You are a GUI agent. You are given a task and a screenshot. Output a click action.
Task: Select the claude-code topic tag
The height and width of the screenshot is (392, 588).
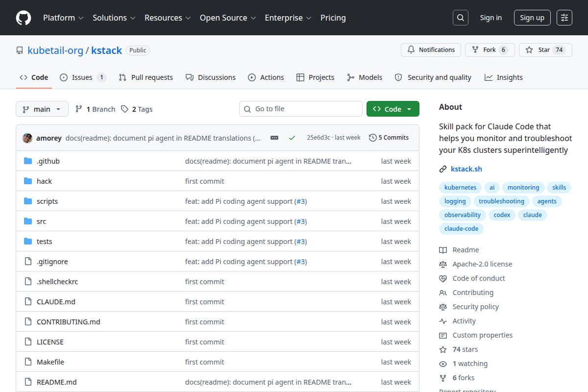461,229
